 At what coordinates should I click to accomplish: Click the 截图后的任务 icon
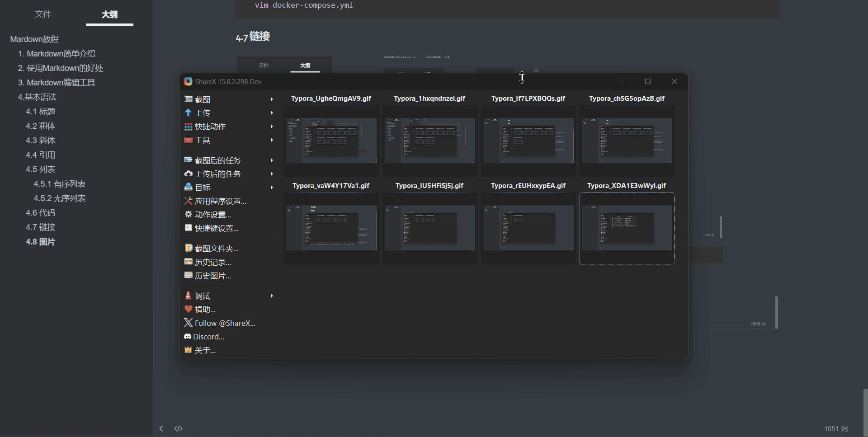(x=189, y=160)
